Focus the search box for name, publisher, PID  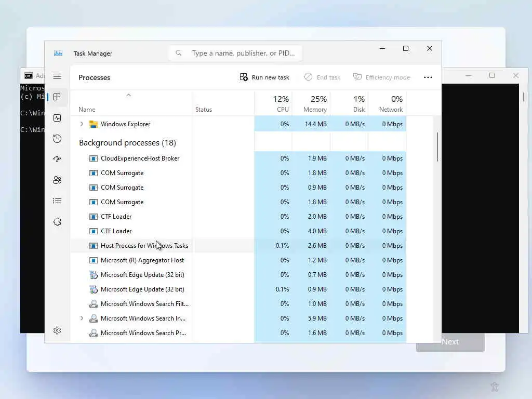click(235, 54)
